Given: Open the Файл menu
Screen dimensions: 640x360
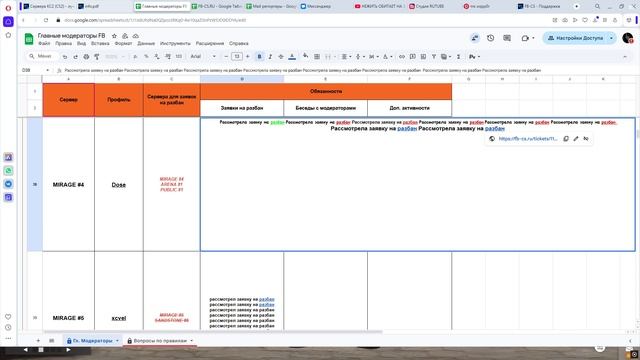Looking at the screenshot, I should [44, 43].
